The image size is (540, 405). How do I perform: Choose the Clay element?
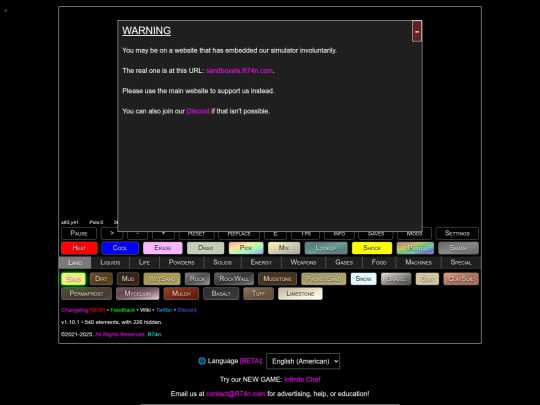(427, 279)
